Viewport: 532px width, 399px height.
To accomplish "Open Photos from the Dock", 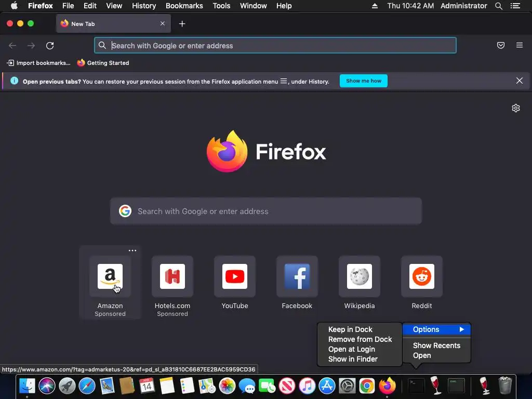I will (x=227, y=386).
